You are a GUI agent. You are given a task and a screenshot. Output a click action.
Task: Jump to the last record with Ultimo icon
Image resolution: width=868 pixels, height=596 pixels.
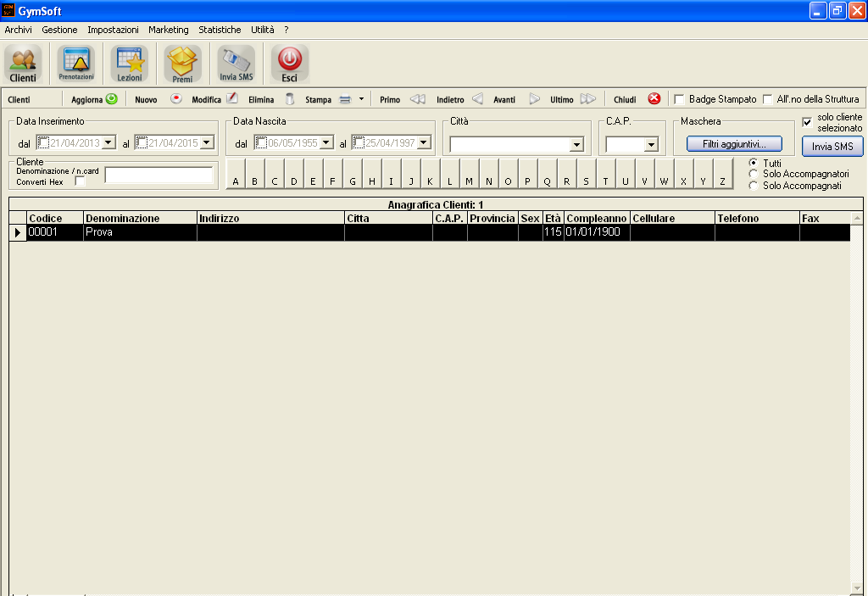tap(588, 99)
